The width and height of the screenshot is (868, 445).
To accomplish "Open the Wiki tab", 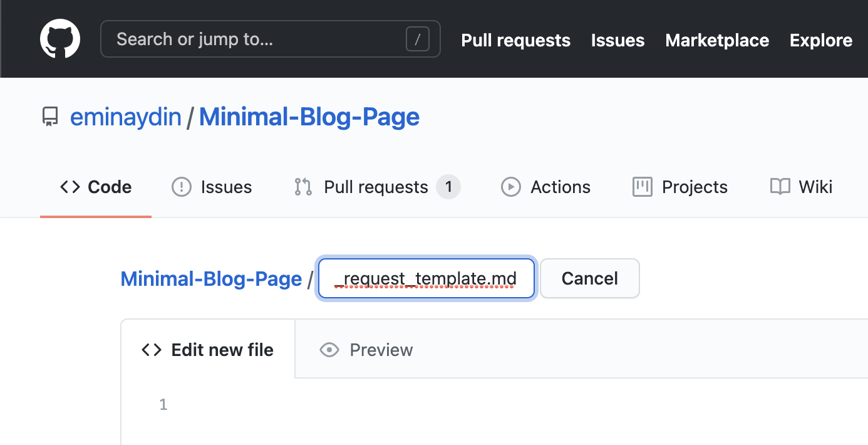I will [801, 187].
